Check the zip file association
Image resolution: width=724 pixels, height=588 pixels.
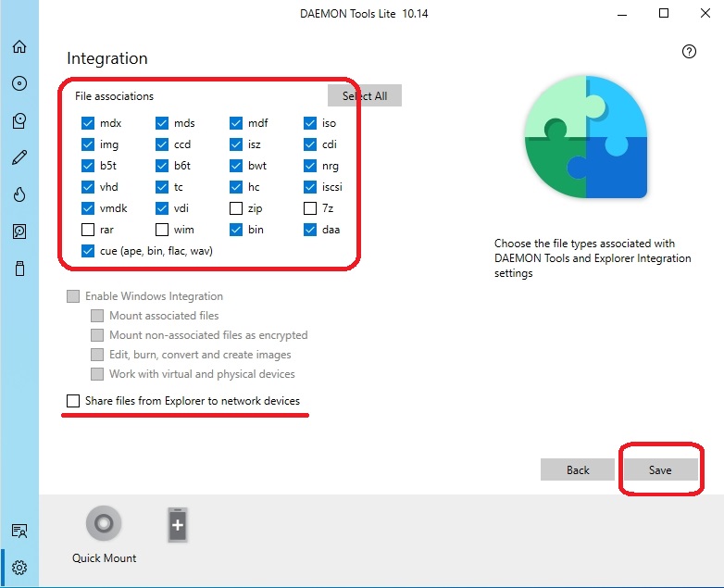(236, 208)
